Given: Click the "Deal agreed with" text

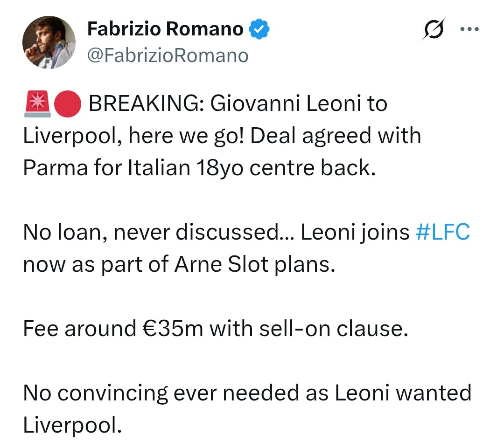Looking at the screenshot, I should point(336,136).
